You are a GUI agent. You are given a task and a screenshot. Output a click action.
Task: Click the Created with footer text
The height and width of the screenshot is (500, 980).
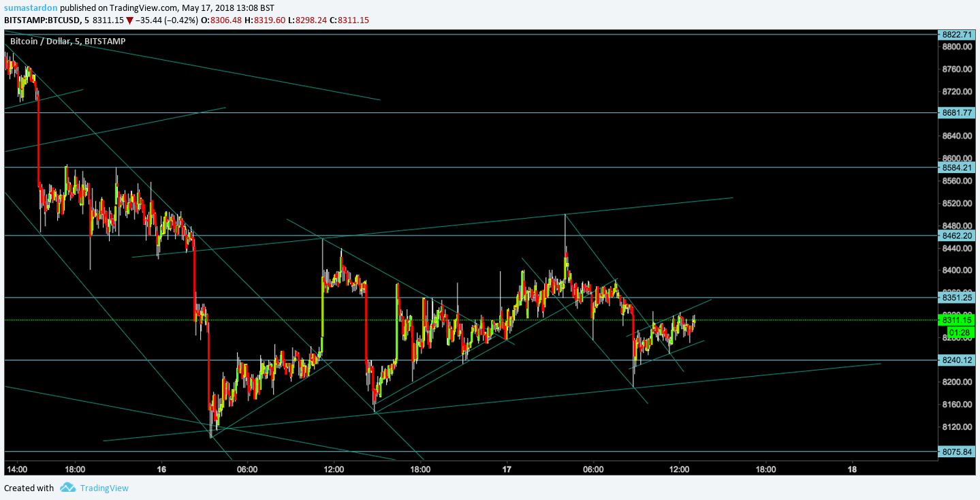pos(29,488)
